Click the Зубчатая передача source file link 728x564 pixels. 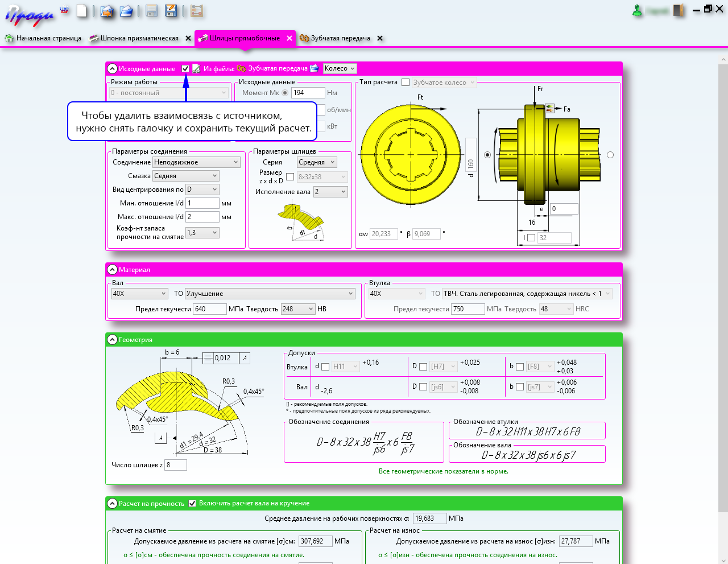pyautogui.click(x=278, y=68)
